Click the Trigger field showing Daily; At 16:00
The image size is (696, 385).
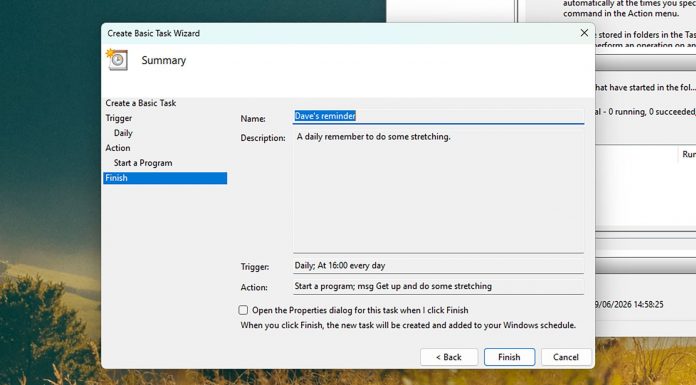pos(438,266)
